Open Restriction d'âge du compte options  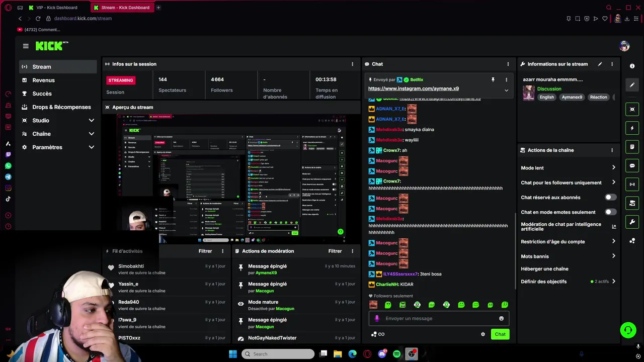(568, 242)
